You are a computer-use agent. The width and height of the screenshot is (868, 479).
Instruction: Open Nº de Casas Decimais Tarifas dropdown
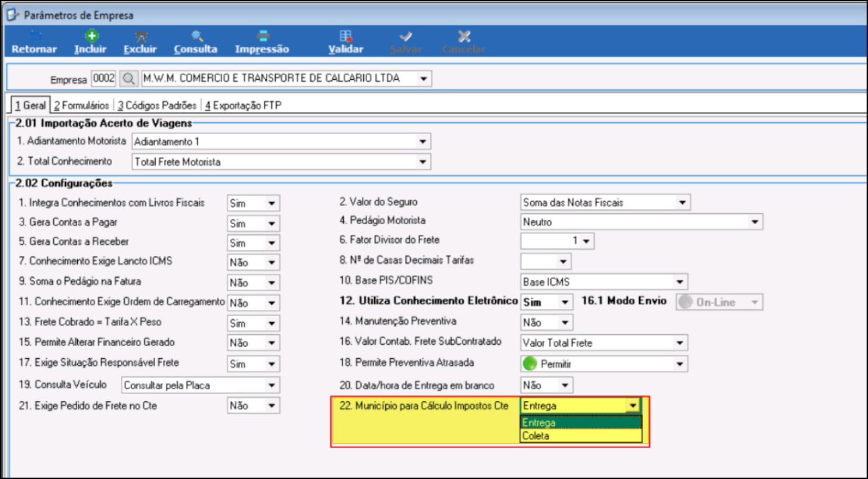563,261
